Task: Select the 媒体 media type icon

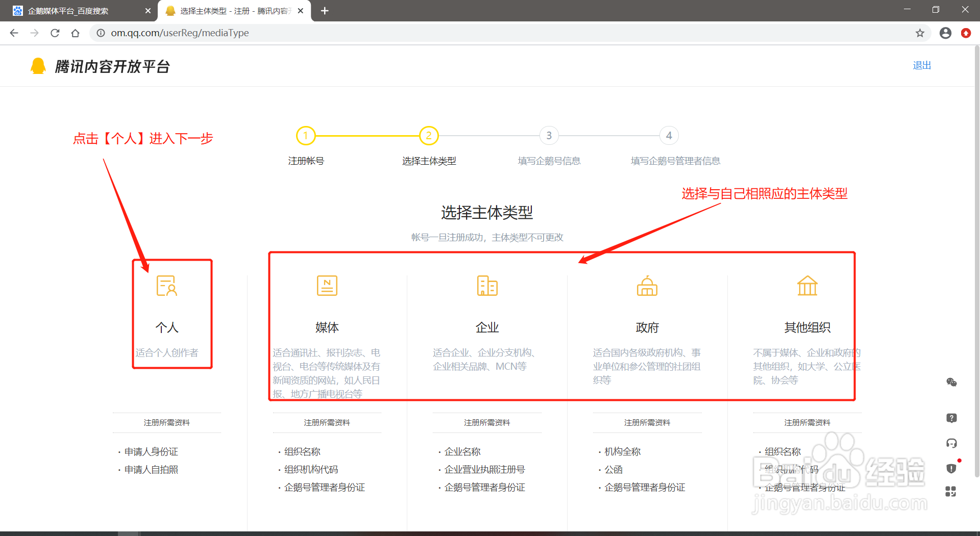Action: pos(327,286)
